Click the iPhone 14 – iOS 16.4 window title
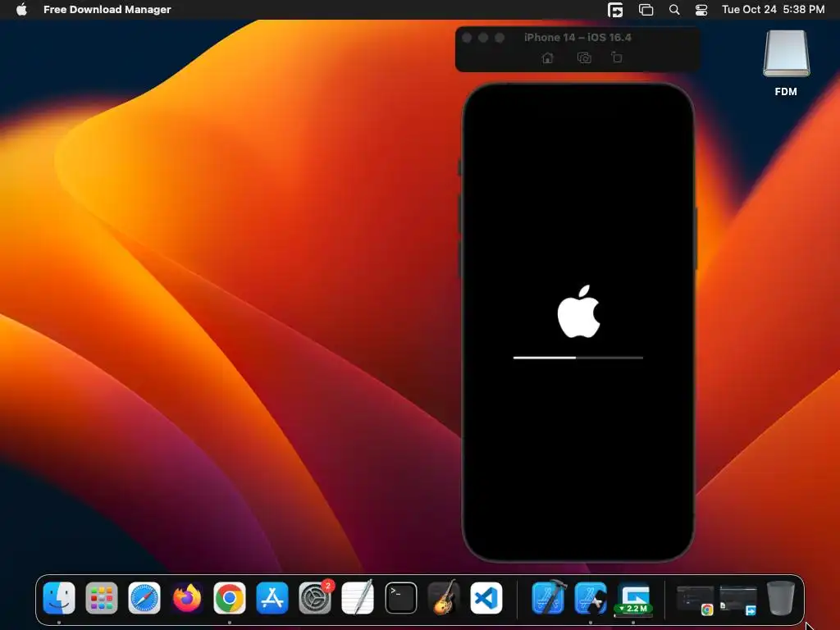 577,38
